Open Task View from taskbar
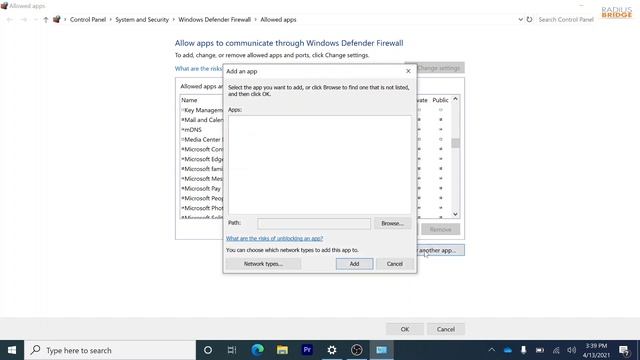640x360 pixels. (x=232, y=350)
